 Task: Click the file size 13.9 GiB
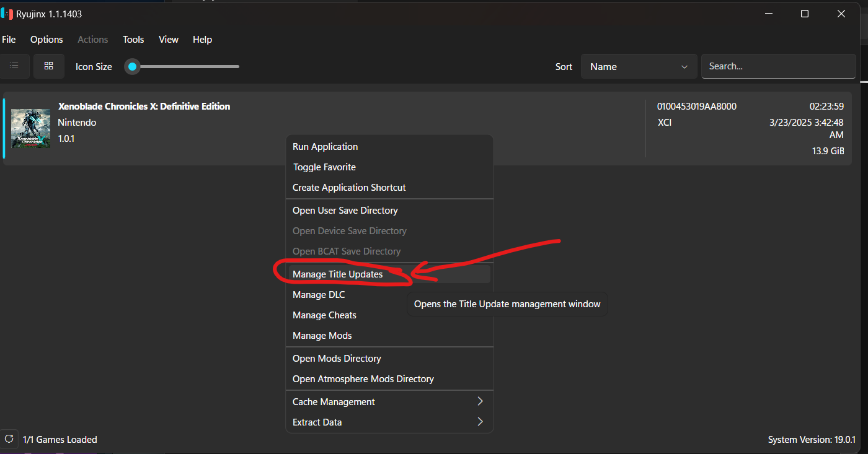point(828,151)
